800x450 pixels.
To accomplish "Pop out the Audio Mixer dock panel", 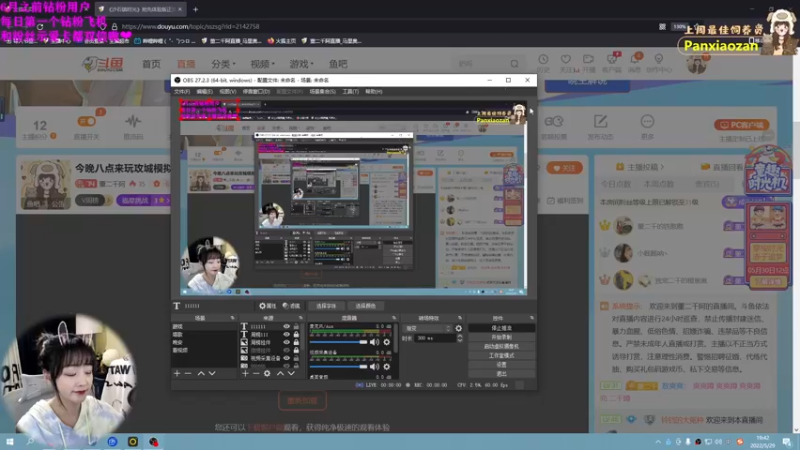I will 394,318.
